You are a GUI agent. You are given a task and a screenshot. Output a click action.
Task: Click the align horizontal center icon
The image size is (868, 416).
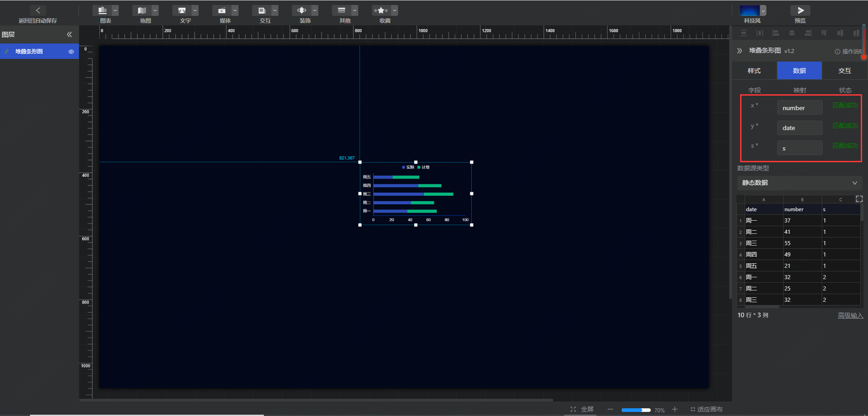(x=792, y=33)
